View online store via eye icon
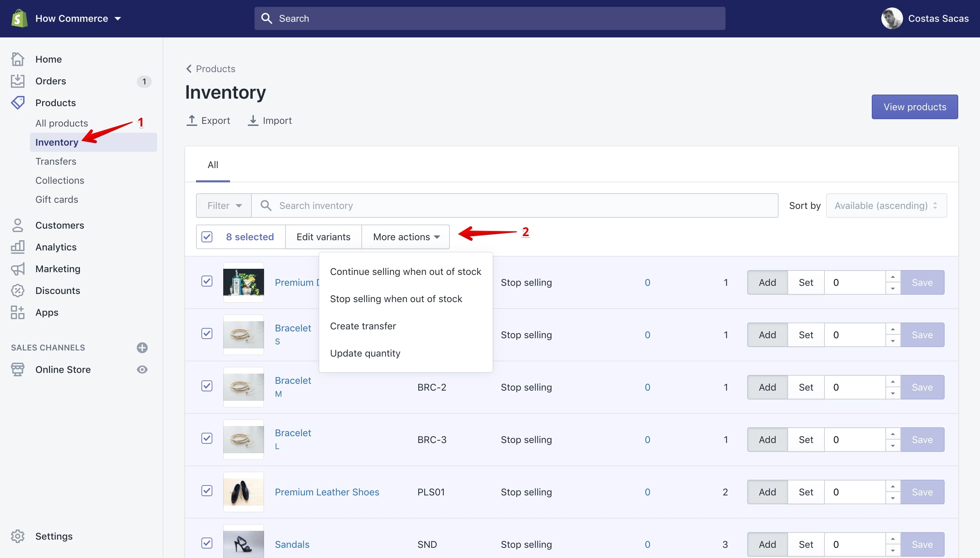980x558 pixels. click(142, 370)
